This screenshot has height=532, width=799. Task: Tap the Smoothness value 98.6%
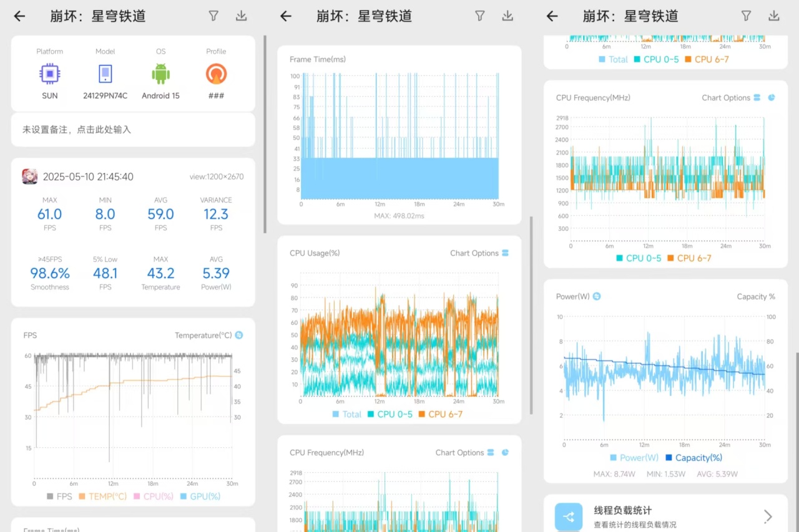pos(50,274)
